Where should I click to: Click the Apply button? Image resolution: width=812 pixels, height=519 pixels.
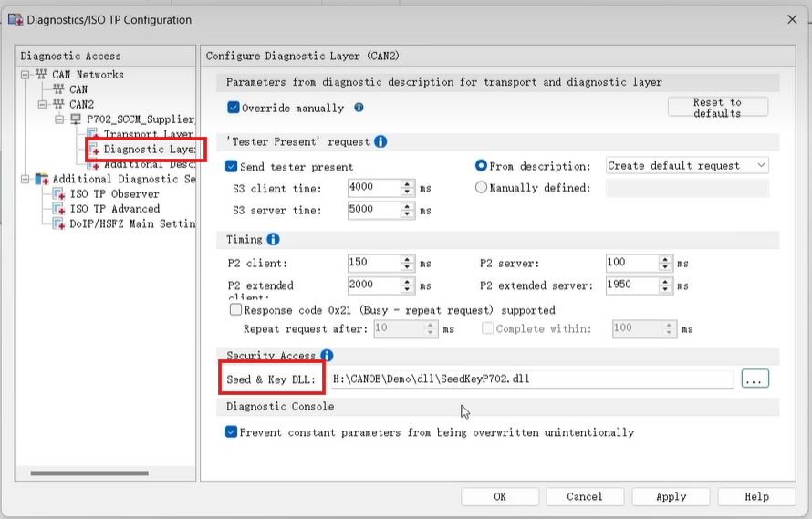671,497
